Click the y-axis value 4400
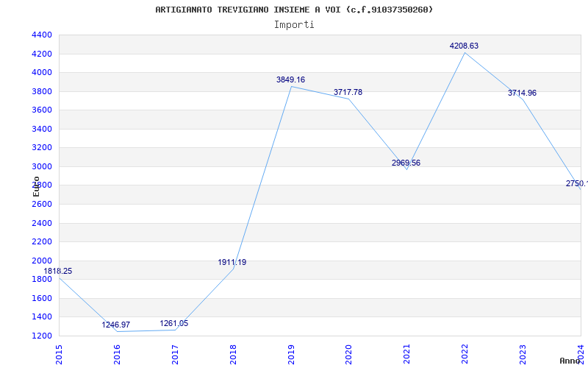588x368 pixels. point(42,35)
